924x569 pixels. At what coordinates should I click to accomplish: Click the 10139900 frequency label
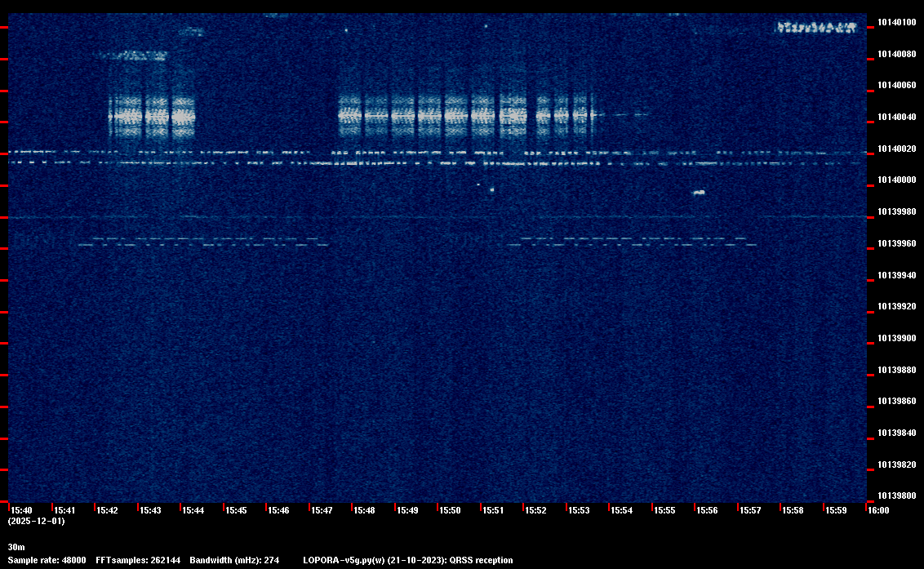point(897,339)
